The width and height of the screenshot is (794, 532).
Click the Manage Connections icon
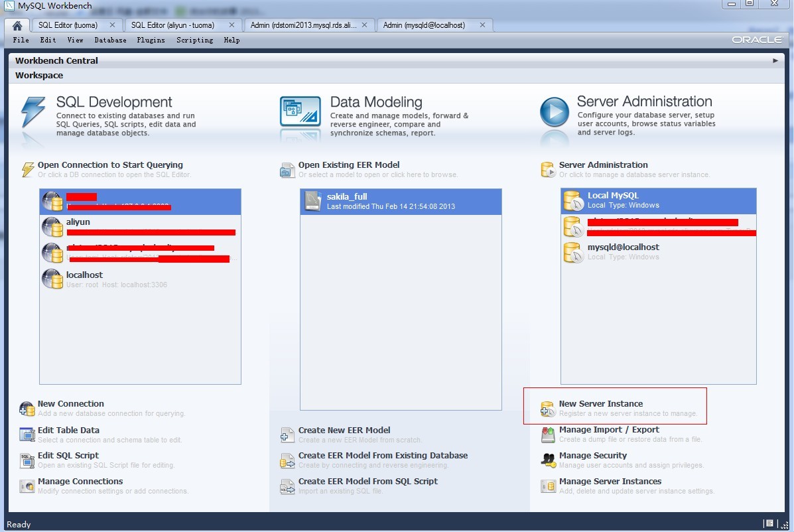(27, 486)
